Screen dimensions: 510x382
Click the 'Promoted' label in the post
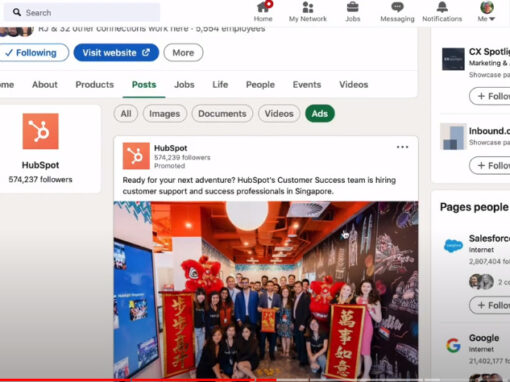tap(169, 166)
